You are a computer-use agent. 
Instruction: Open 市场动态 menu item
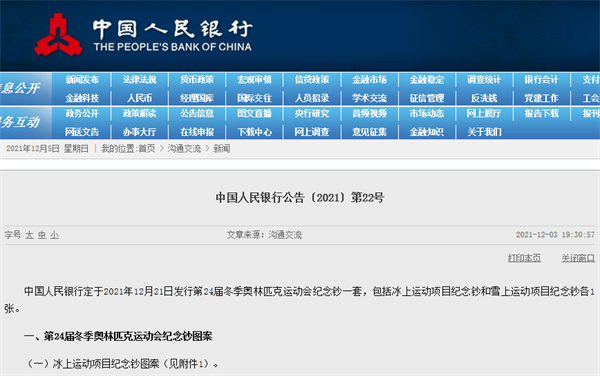click(427, 113)
